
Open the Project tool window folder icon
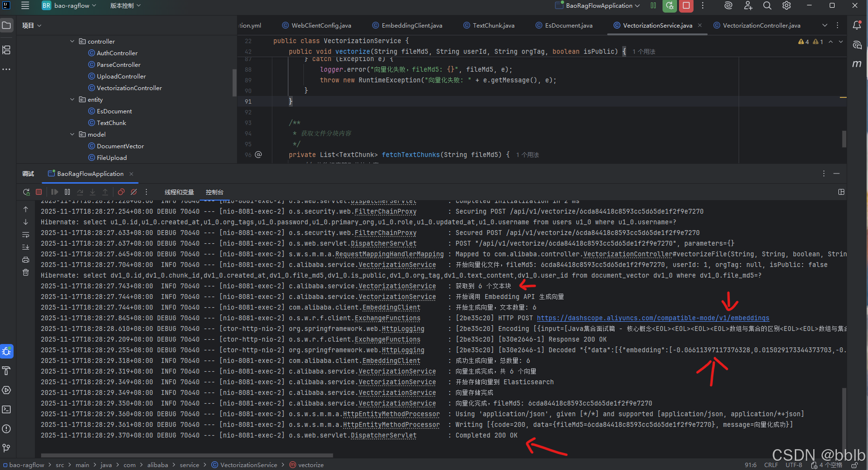[6, 25]
